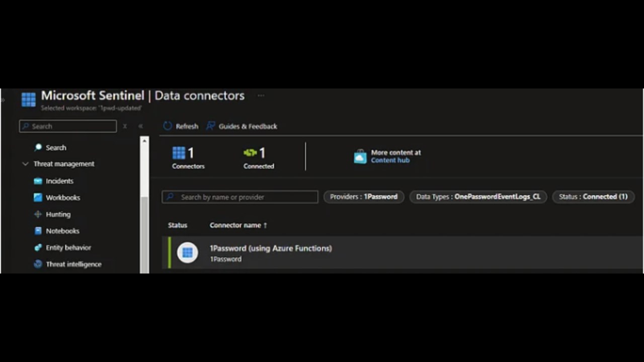Click the 'Connectors' count label
The height and width of the screenshot is (362, 644).
[x=188, y=166]
